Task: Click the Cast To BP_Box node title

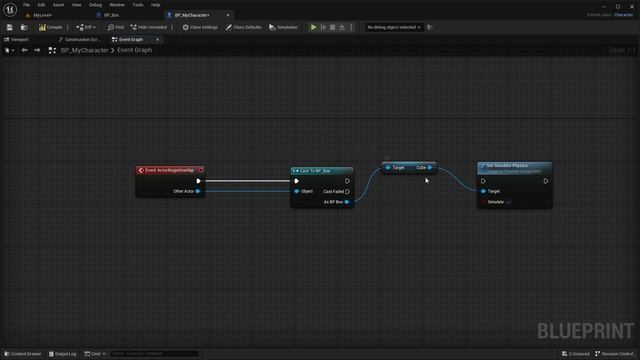Action: coord(315,171)
